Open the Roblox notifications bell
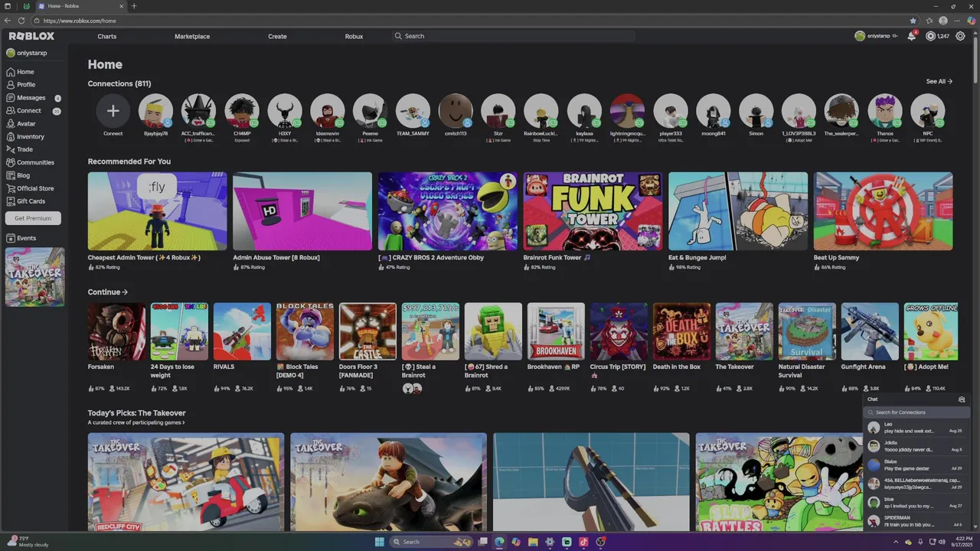Screen dimensions: 980x551 (x=911, y=36)
